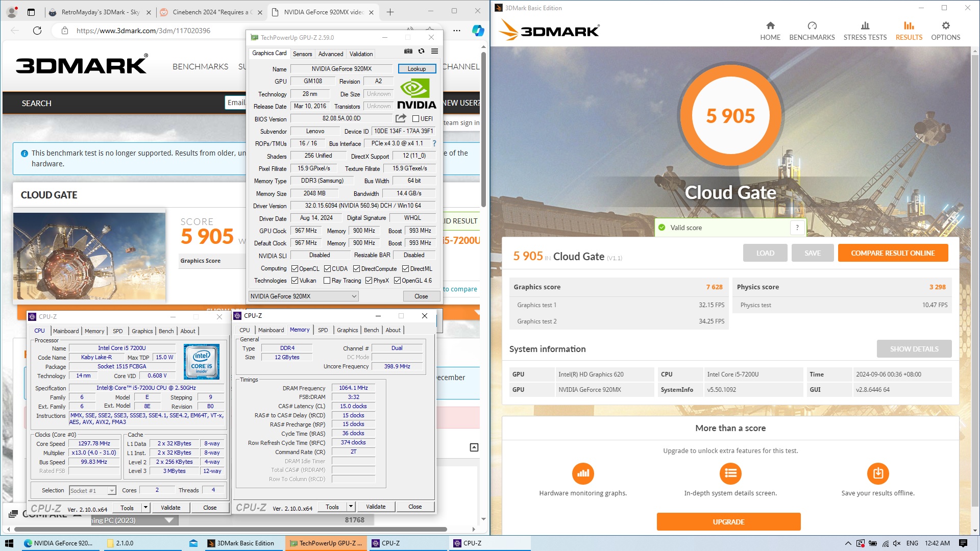
Task: Click orange UPGRADE button
Action: point(728,522)
